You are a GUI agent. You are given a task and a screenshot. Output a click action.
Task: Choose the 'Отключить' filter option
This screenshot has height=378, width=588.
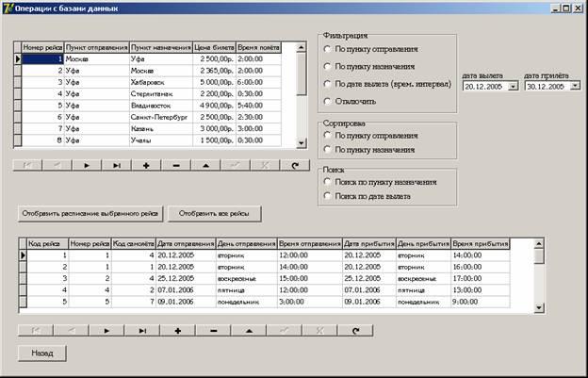click(x=328, y=101)
